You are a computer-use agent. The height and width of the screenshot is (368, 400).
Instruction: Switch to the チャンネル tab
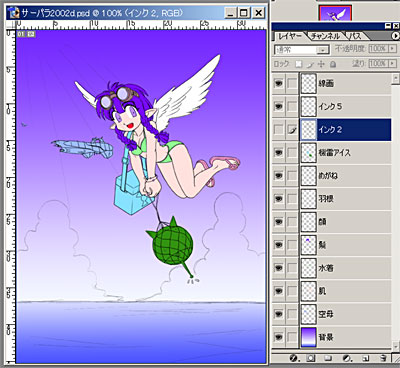(325, 36)
